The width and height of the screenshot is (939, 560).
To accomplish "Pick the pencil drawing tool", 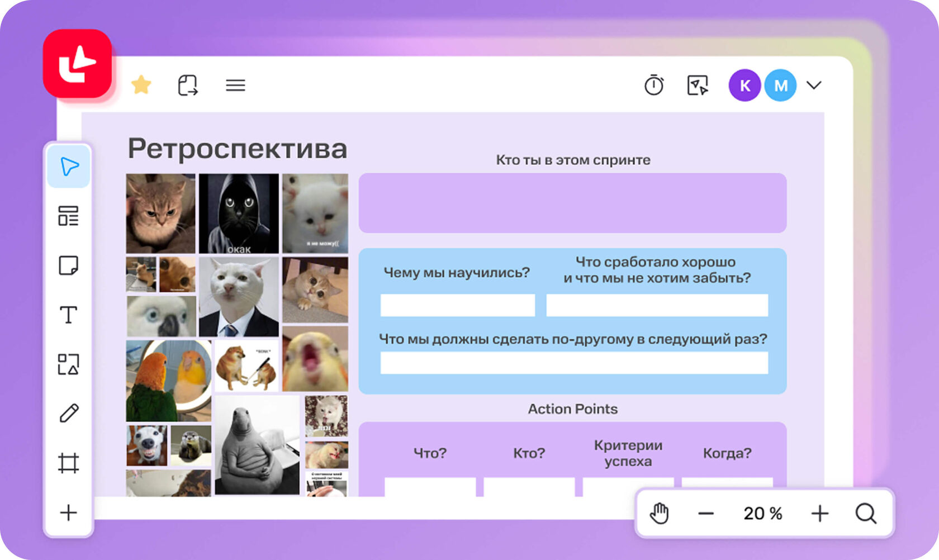I will pos(68,413).
